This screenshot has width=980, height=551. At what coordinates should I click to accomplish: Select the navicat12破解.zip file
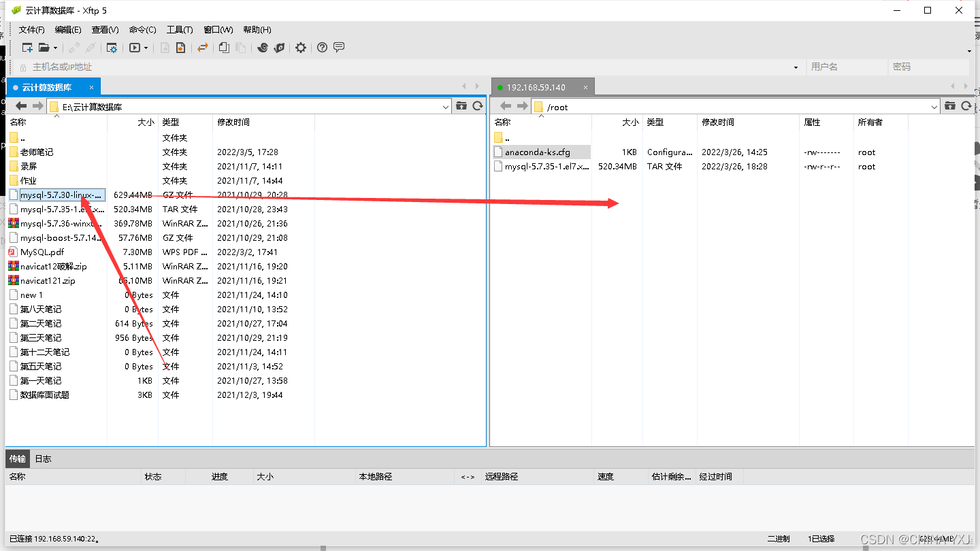point(54,266)
